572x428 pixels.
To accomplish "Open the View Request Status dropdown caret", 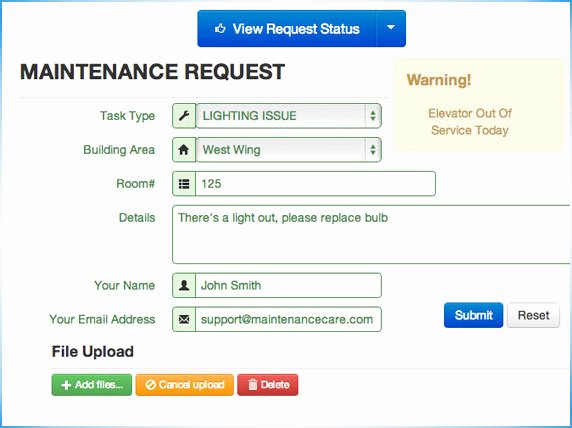I will (x=391, y=28).
